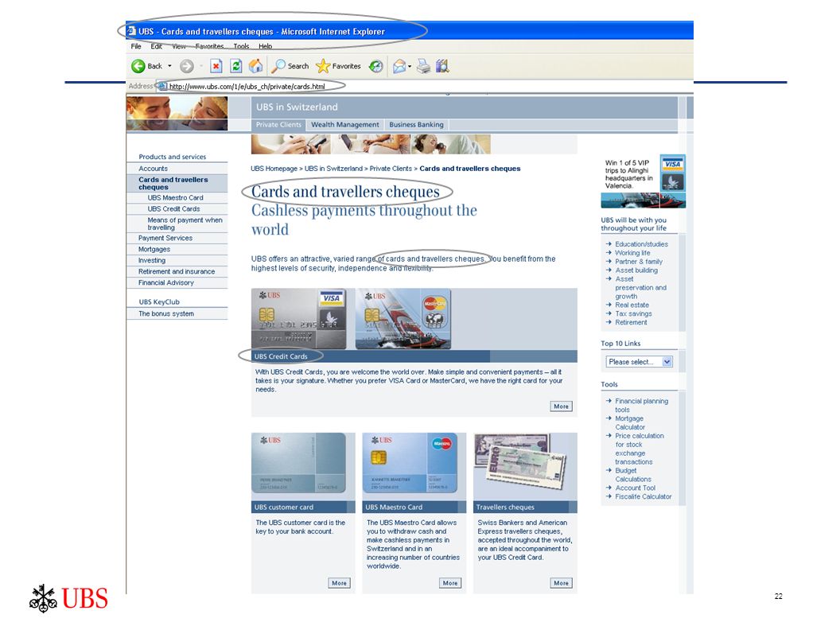Click UBS Homepage in breadcrumb
This screenshot has width=840, height=630.
tap(274, 169)
